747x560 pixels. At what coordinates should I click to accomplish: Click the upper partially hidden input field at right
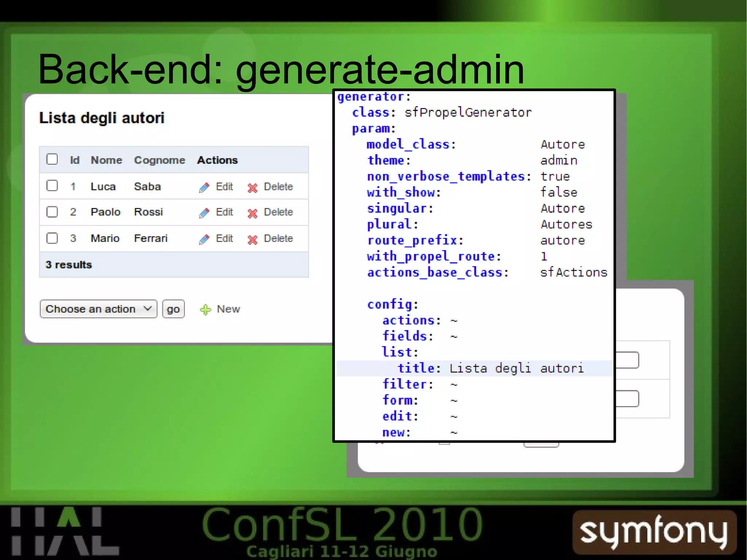tap(627, 360)
